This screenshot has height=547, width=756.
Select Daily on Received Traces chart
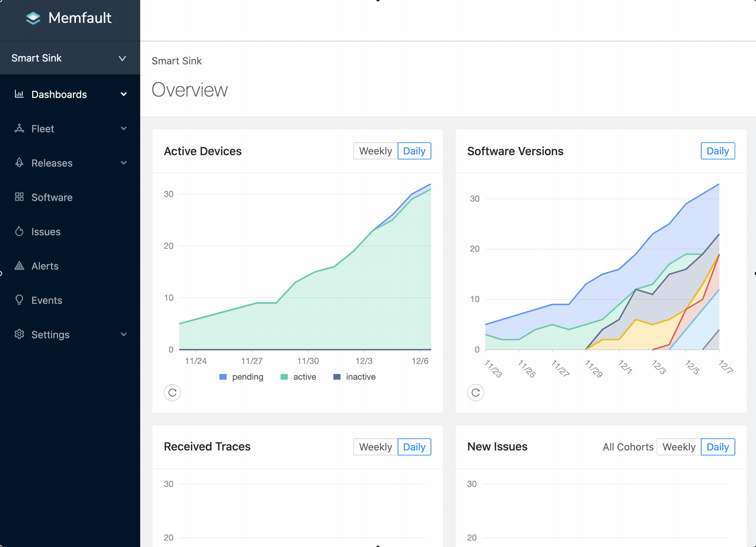414,447
